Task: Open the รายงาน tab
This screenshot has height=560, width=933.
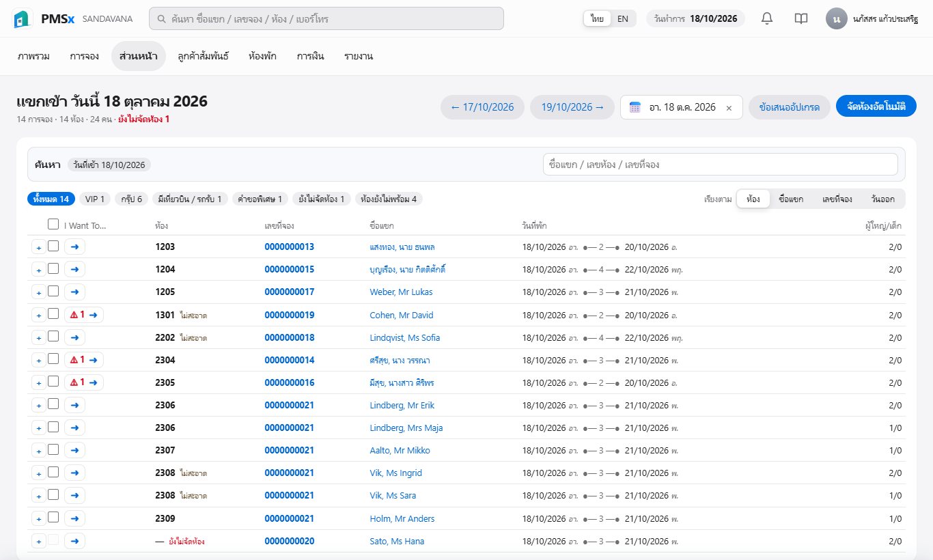Action: pyautogui.click(x=359, y=56)
